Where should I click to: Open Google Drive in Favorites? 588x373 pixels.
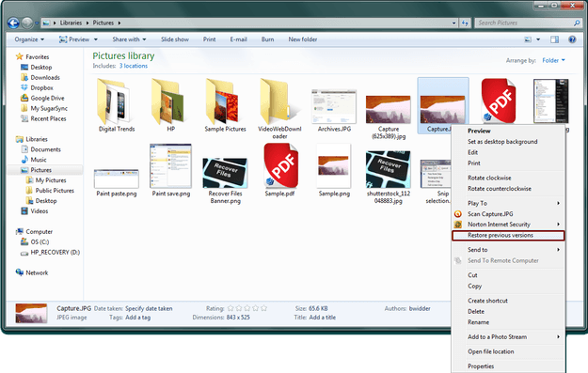[42, 98]
